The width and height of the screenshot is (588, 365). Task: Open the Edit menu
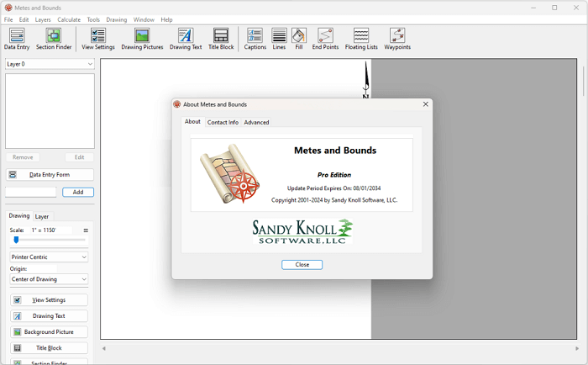coord(24,19)
